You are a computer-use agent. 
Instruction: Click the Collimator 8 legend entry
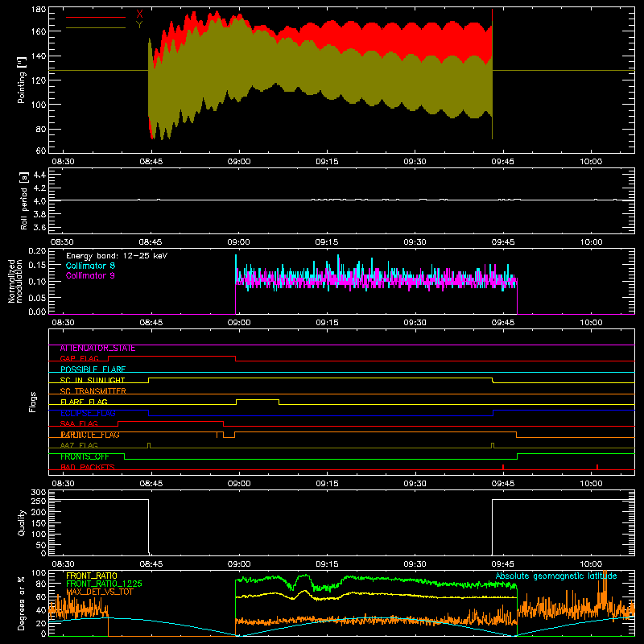[x=90, y=266]
